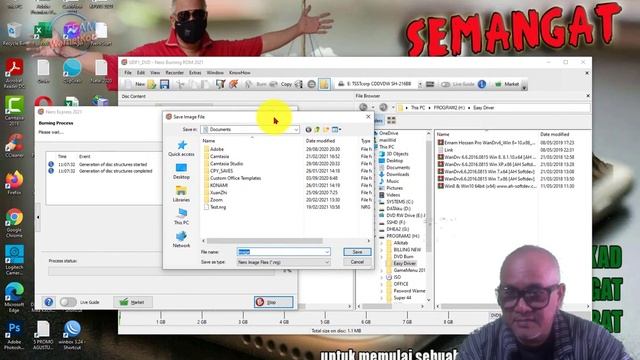The height and width of the screenshot is (360, 640).
Task: Open the File name dropdown arrow
Action: coord(327,252)
